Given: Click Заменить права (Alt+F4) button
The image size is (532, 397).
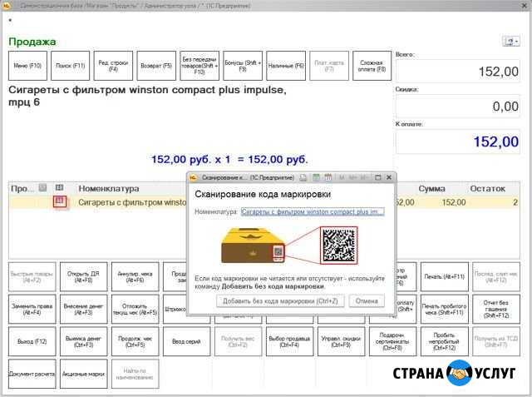Looking at the screenshot, I should pyautogui.click(x=32, y=309).
